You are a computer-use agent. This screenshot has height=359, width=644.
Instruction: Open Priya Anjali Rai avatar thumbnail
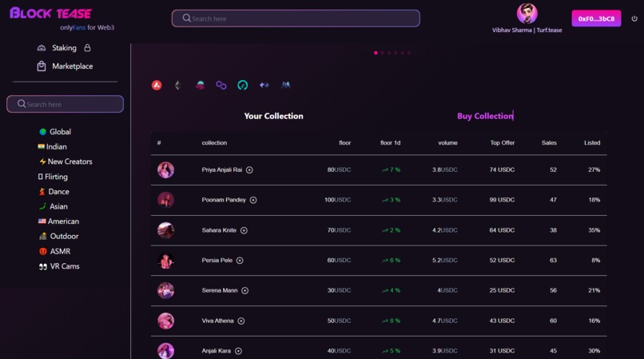(x=165, y=170)
